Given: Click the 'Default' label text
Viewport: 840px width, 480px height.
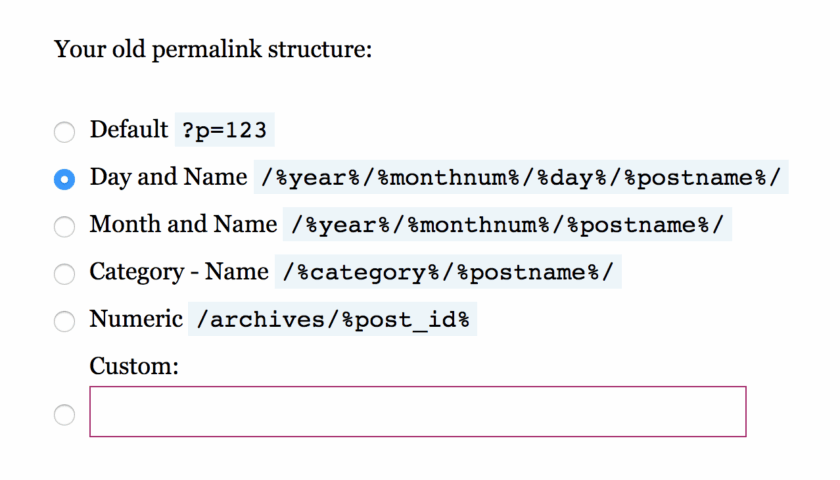Looking at the screenshot, I should [129, 130].
